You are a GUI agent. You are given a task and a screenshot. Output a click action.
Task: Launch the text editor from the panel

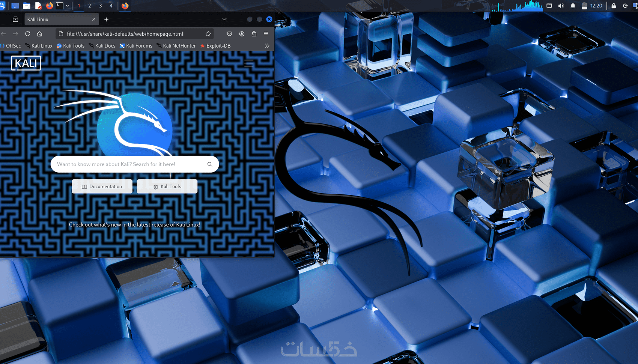38,6
